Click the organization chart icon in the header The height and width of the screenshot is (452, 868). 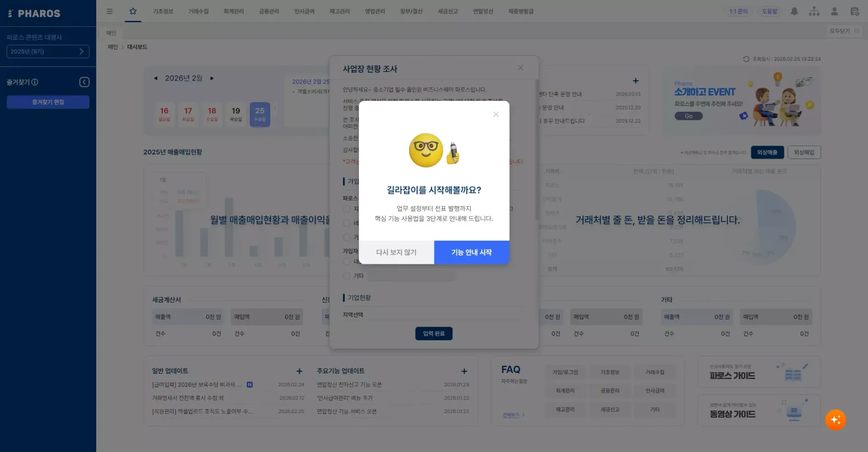point(814,11)
